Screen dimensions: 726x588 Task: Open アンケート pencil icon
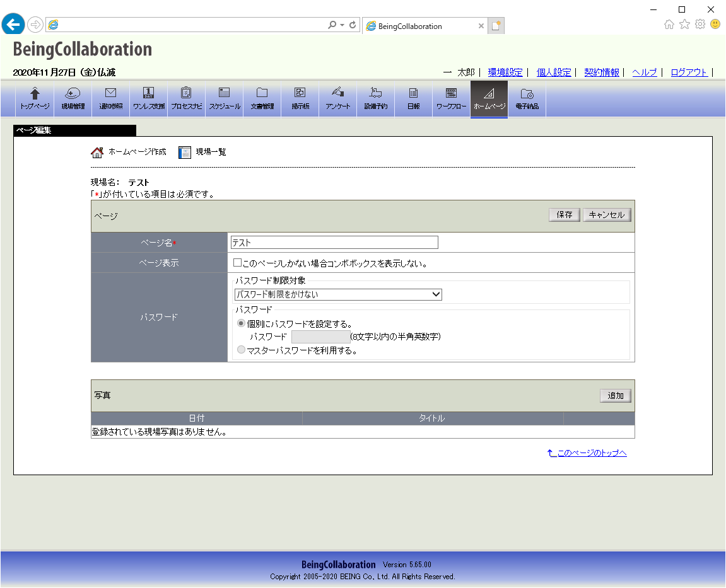click(338, 98)
